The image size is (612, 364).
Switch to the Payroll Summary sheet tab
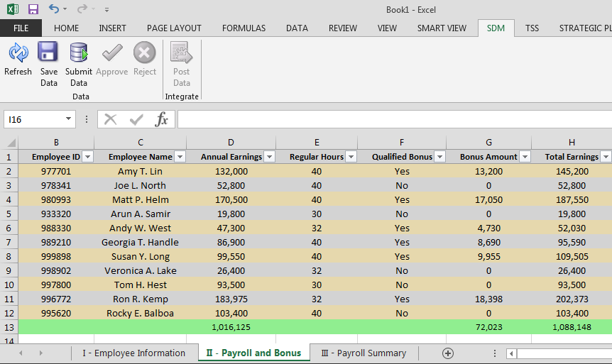click(x=364, y=353)
